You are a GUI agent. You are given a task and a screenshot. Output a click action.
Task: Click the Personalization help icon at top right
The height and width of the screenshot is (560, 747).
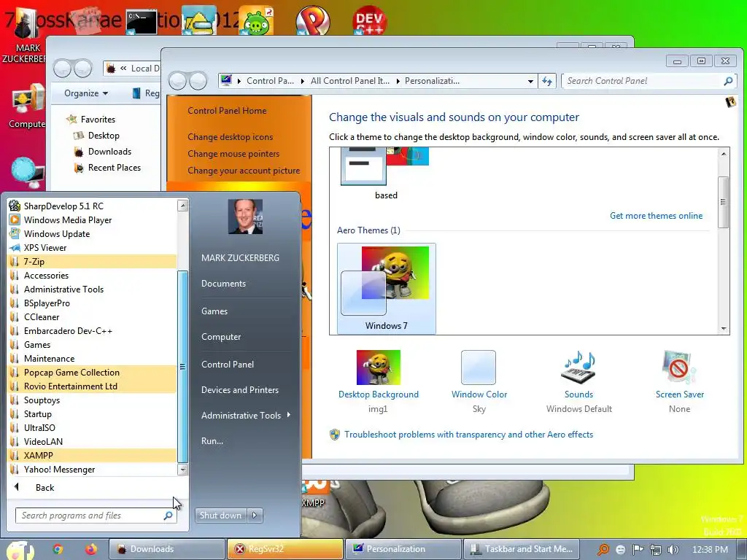(730, 101)
